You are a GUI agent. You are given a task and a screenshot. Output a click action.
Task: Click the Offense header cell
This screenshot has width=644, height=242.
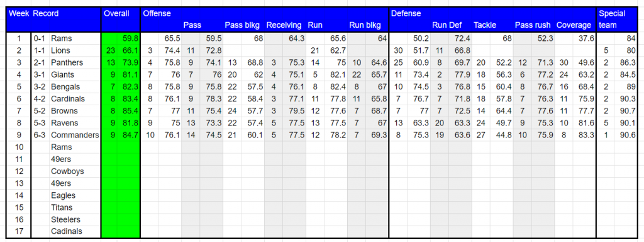point(157,14)
